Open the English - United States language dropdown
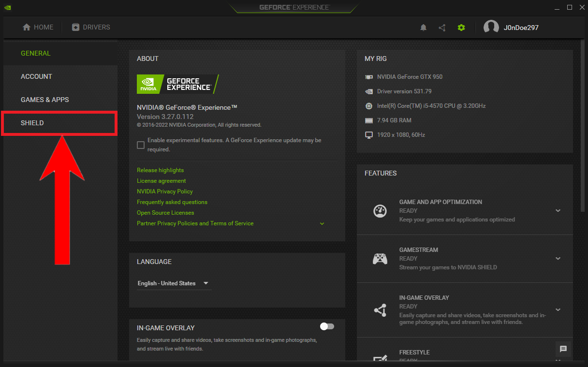 (174, 283)
